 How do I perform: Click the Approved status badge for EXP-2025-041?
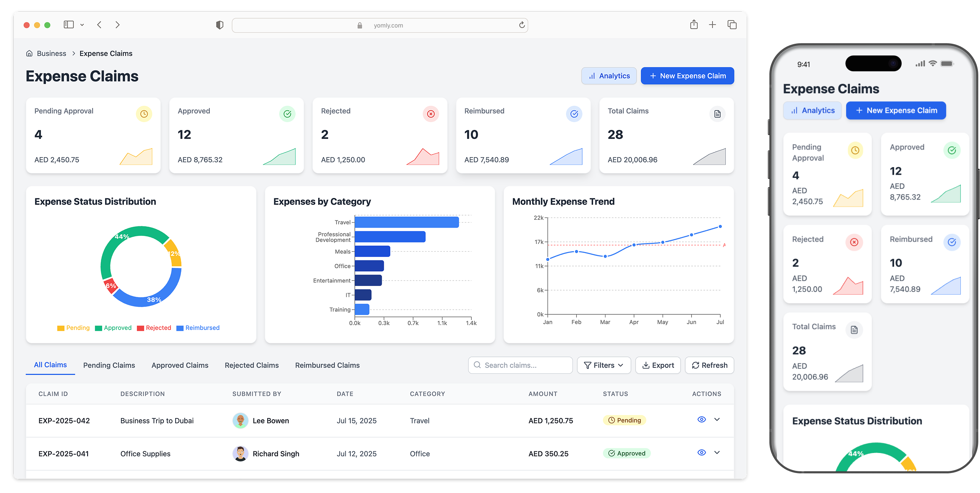tap(626, 453)
